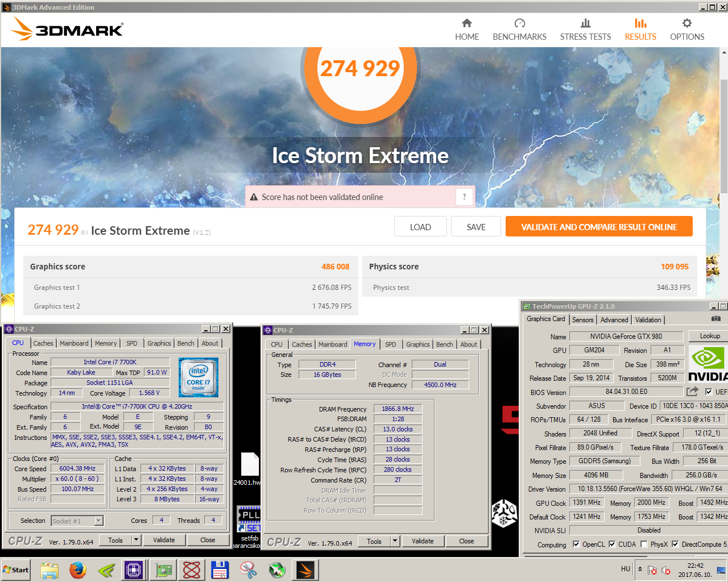Open Bench tab in left CPU-Z

pos(185,343)
